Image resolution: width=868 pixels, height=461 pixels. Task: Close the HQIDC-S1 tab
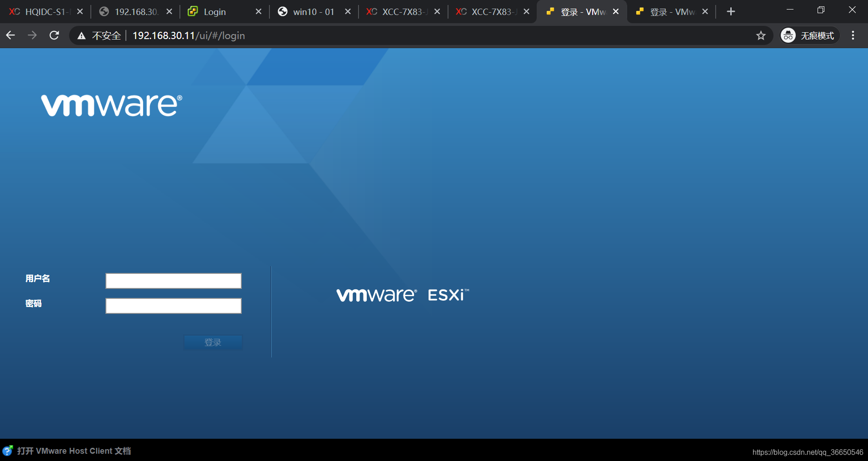pos(80,12)
